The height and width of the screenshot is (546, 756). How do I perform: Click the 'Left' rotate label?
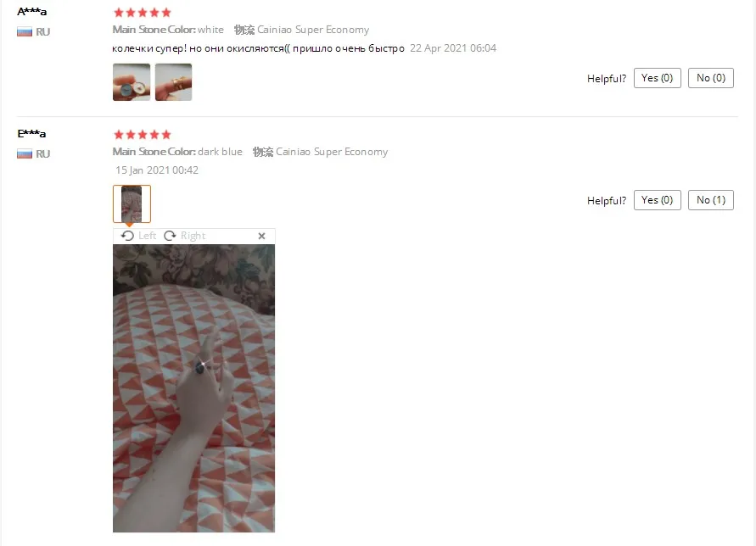(x=147, y=236)
